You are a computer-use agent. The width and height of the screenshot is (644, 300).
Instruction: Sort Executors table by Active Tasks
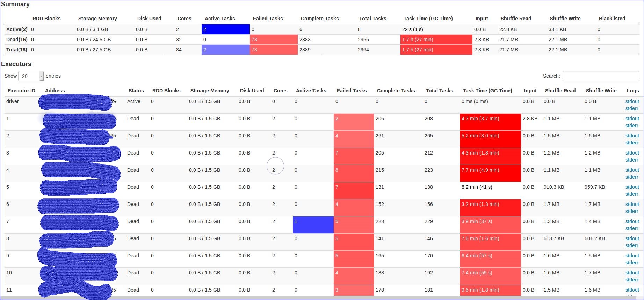[x=311, y=91]
